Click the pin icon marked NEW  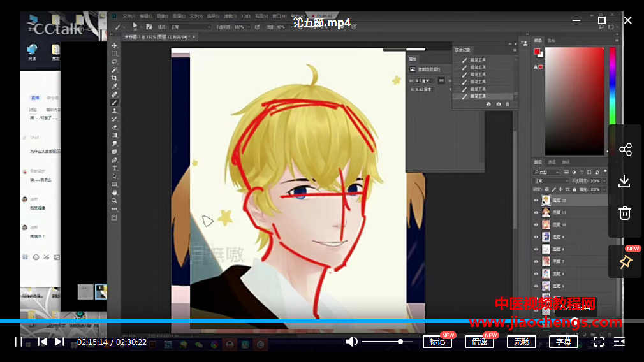click(x=626, y=261)
